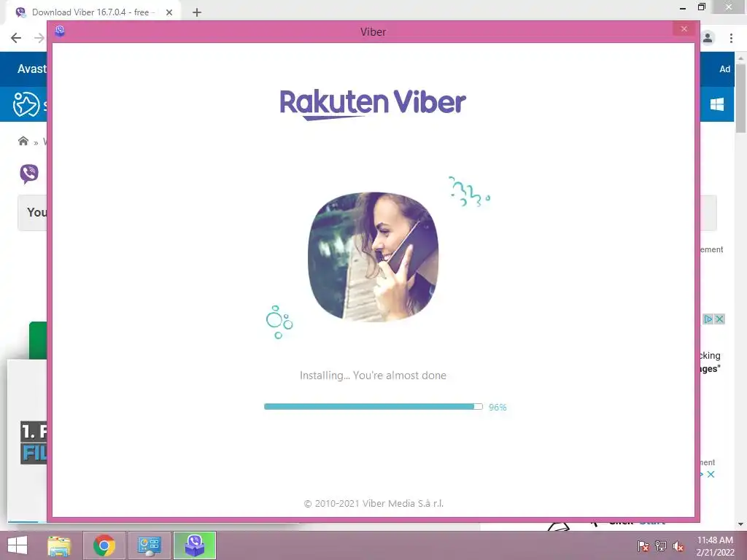Click the browser page scrollbar thumb

pos(741,98)
